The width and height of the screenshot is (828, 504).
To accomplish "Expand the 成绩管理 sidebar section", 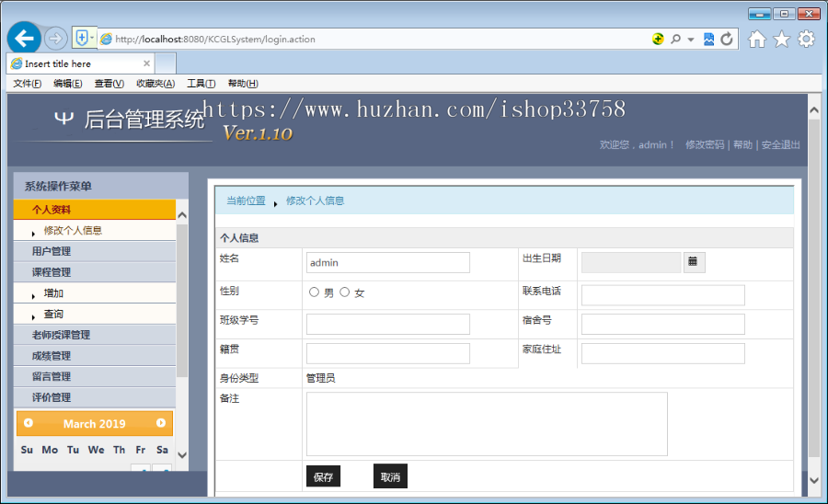I will click(x=95, y=356).
